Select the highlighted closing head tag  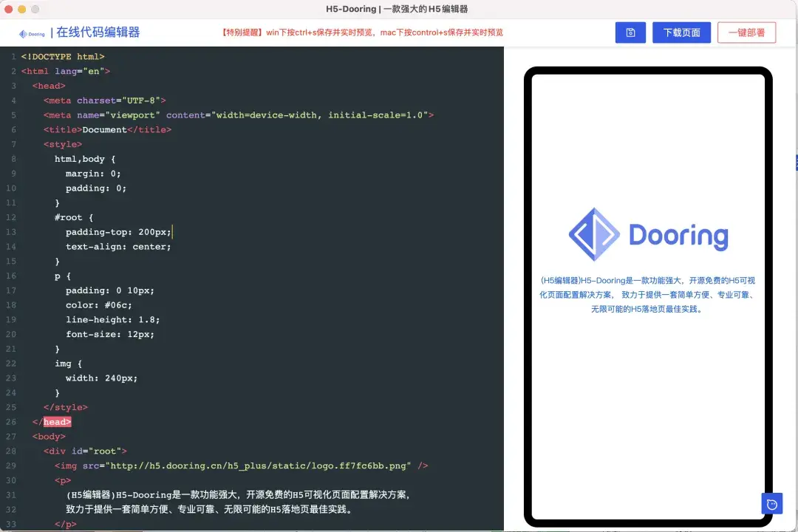pyautogui.click(x=56, y=421)
